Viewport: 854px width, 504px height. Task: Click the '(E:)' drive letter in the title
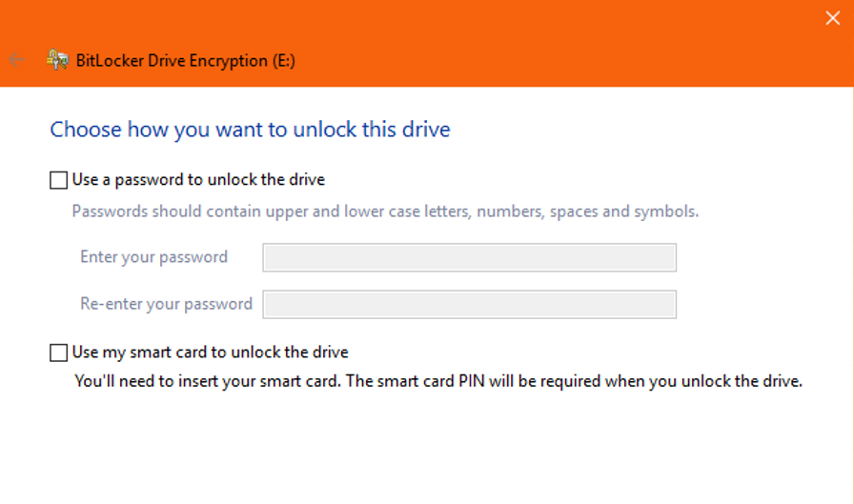[284, 60]
